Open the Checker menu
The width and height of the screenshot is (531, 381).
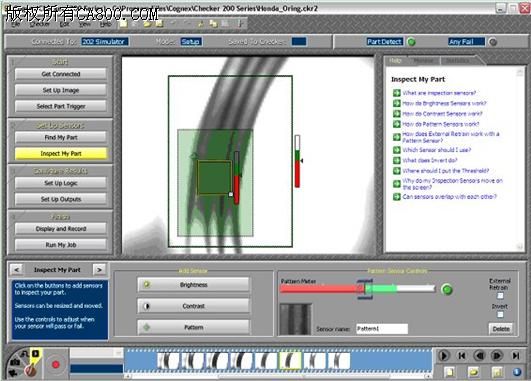(x=39, y=24)
